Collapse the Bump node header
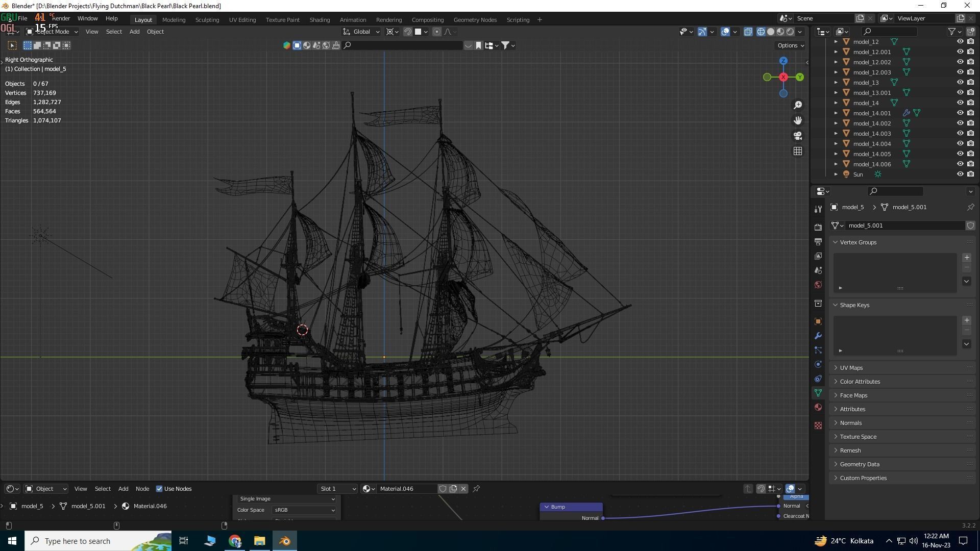Viewport: 980px width, 551px height. point(547,507)
